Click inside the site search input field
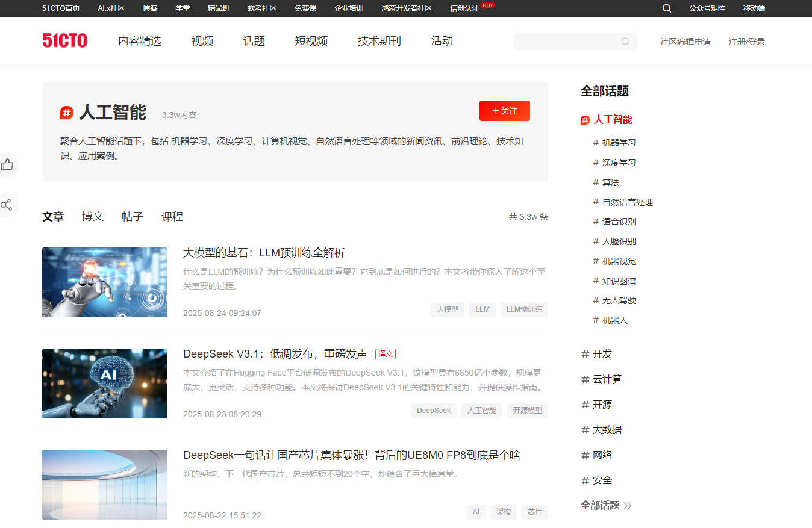The height and width of the screenshot is (528, 812). [566, 42]
